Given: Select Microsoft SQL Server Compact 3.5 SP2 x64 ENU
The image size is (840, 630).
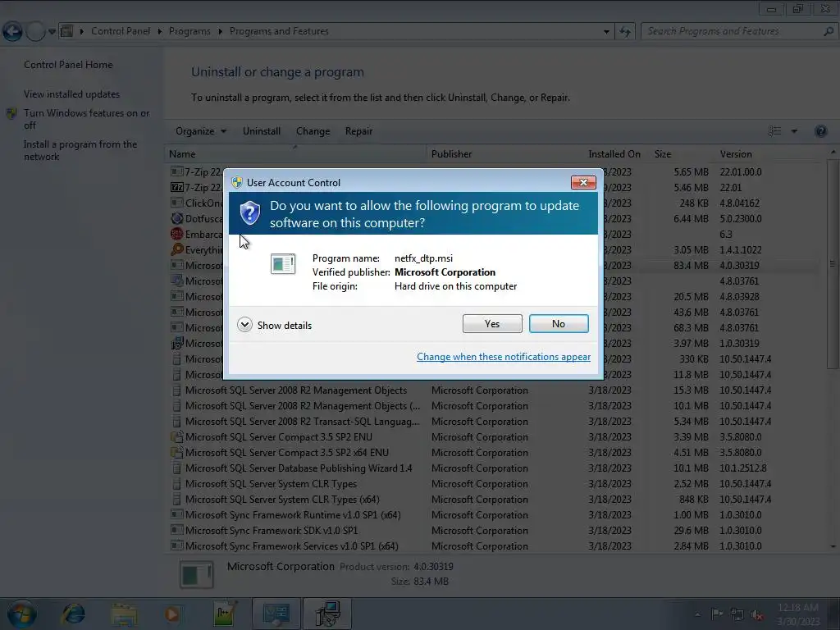Looking at the screenshot, I should [493, 453].
